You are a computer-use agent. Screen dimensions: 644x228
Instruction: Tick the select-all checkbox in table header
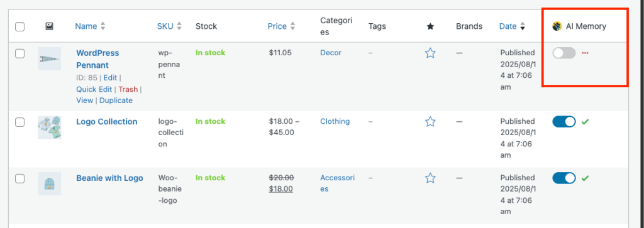pyautogui.click(x=19, y=27)
